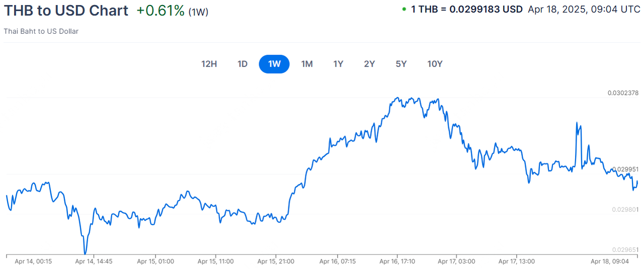Show the 10Y historical range

click(435, 64)
